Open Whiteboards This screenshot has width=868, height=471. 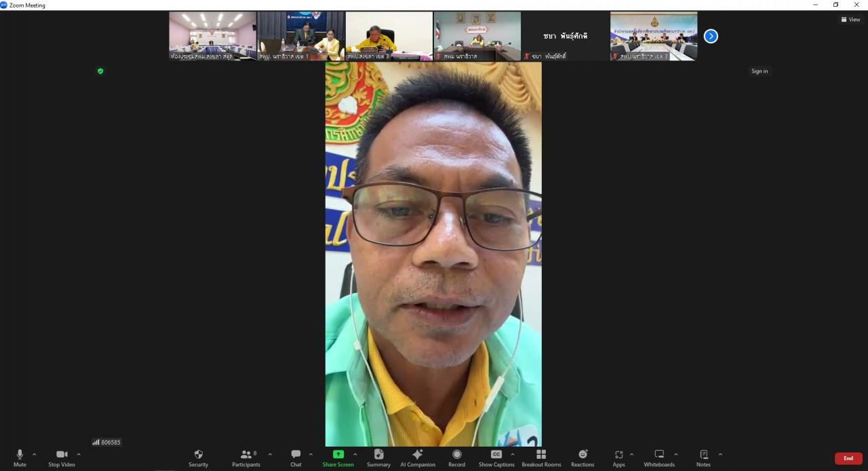point(659,458)
